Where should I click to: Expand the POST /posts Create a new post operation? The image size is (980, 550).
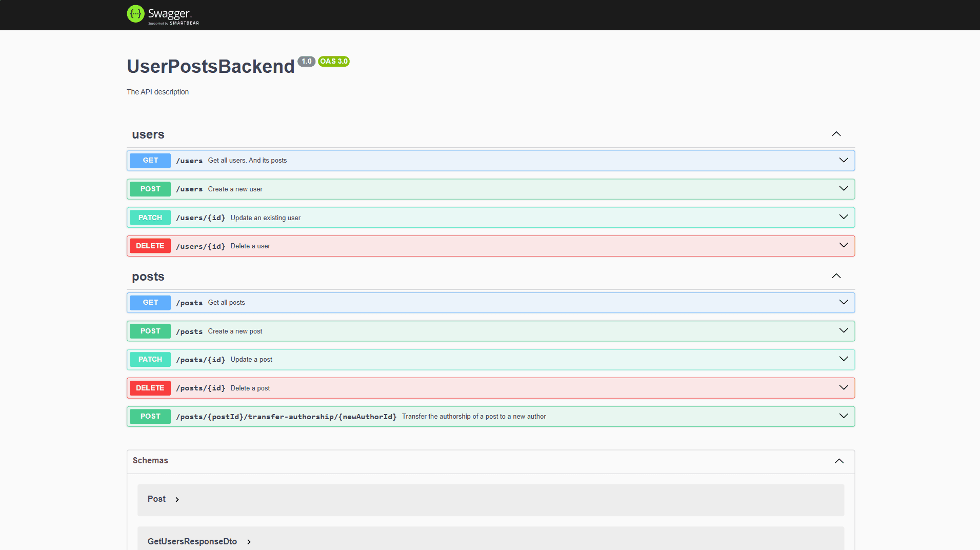pos(844,331)
